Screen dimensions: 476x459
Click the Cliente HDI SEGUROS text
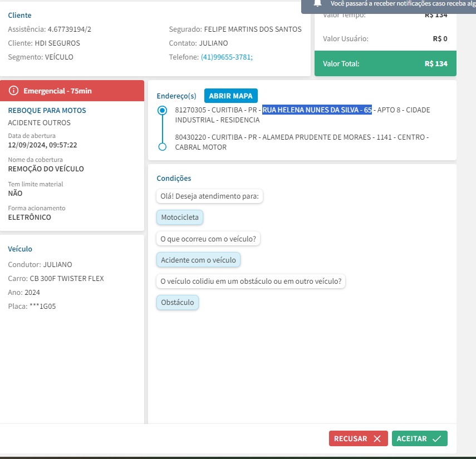pos(44,43)
